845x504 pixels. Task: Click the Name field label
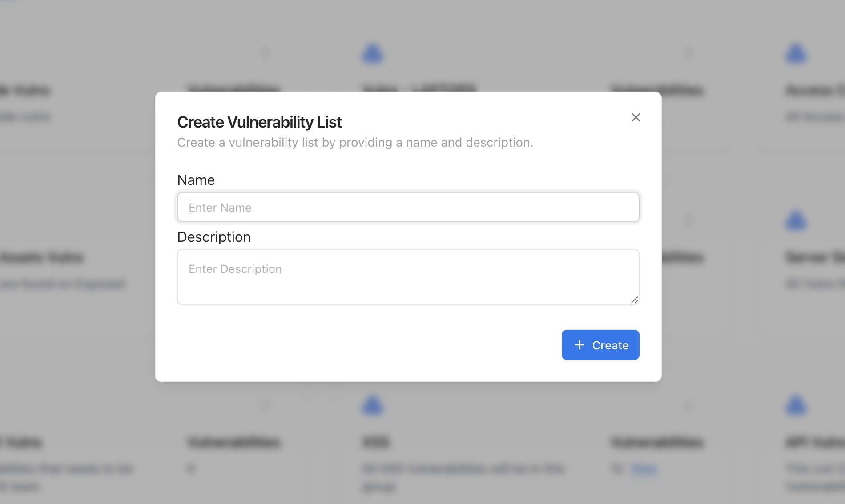click(x=196, y=180)
